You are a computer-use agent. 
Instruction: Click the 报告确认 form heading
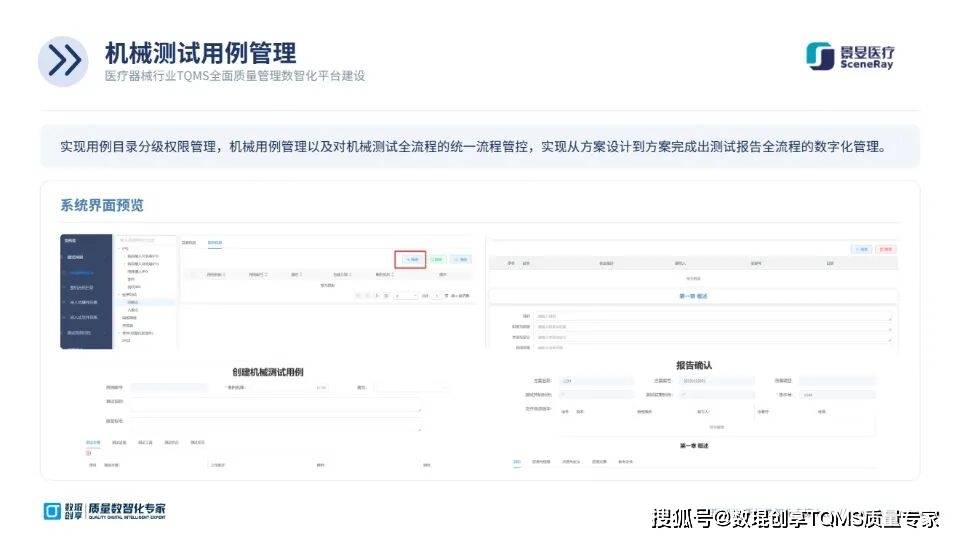click(694, 366)
